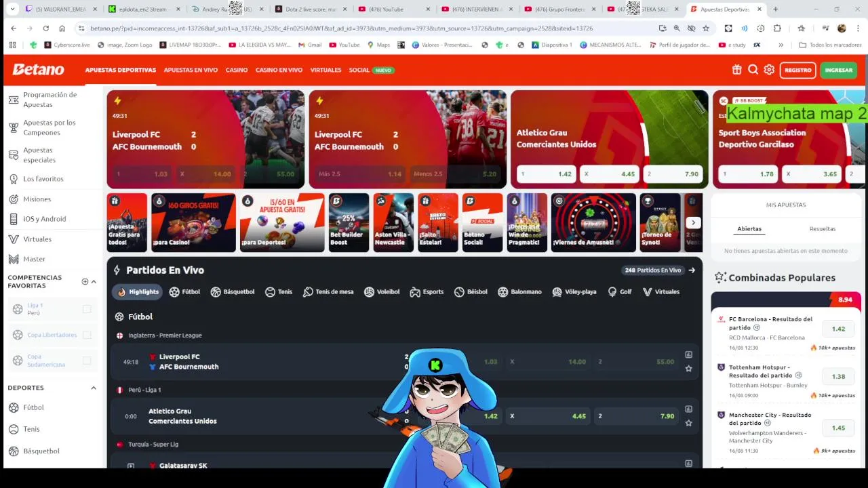Screen dimensions: 868x488
Task: Open the search magnifier icon in Betano header
Action: (753, 70)
